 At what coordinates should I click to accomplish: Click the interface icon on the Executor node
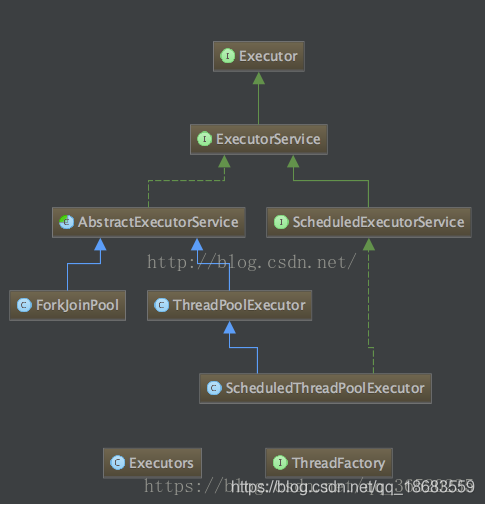point(228,56)
